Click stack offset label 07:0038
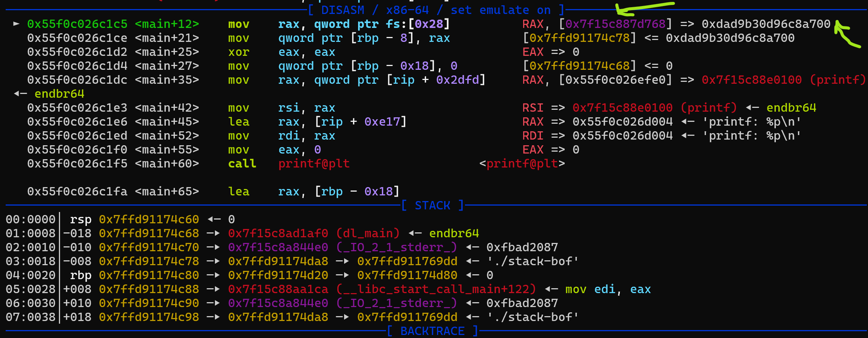 pos(31,317)
